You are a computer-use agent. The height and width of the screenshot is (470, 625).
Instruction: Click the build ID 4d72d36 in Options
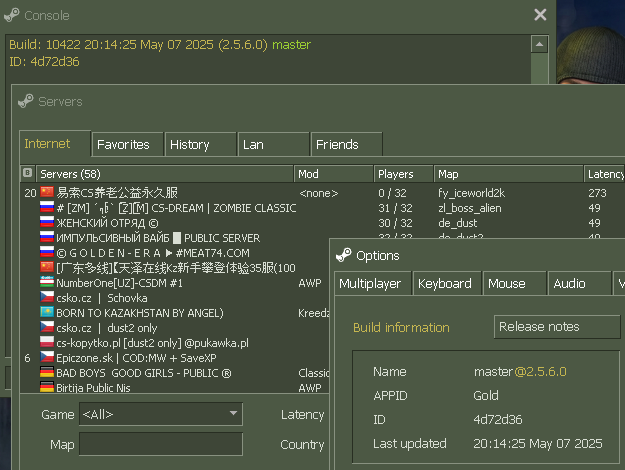point(497,419)
